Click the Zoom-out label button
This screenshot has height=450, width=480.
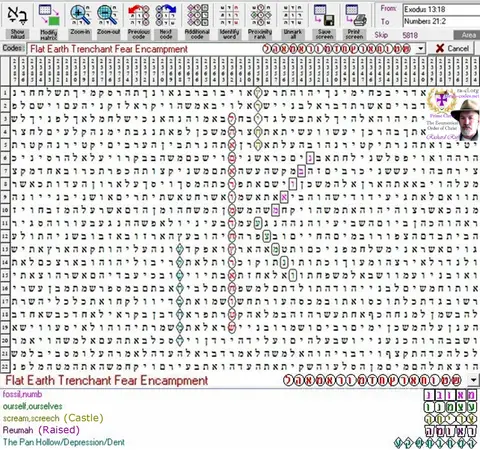[108, 32]
